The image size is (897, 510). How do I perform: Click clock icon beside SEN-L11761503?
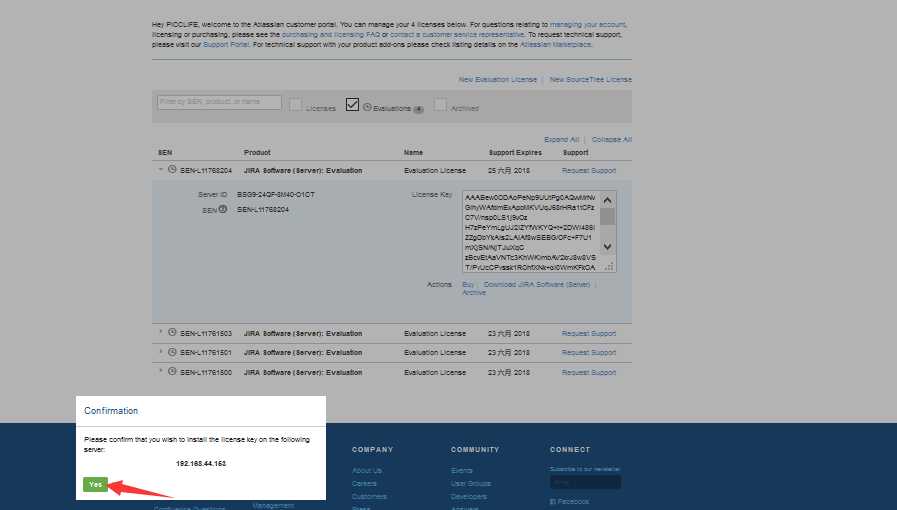tap(172, 332)
